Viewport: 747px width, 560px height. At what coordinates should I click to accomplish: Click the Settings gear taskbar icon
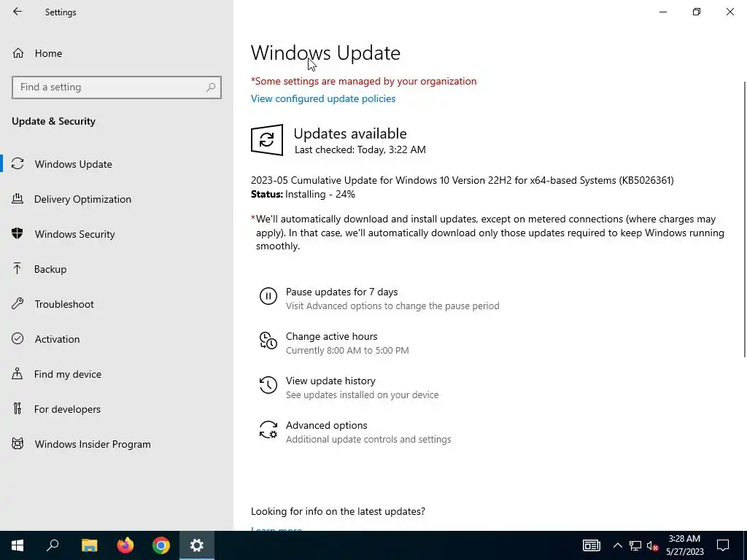(x=197, y=545)
